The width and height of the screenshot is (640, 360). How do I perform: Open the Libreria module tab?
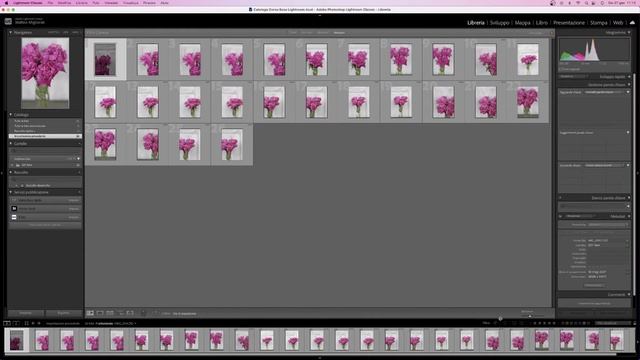click(476, 23)
